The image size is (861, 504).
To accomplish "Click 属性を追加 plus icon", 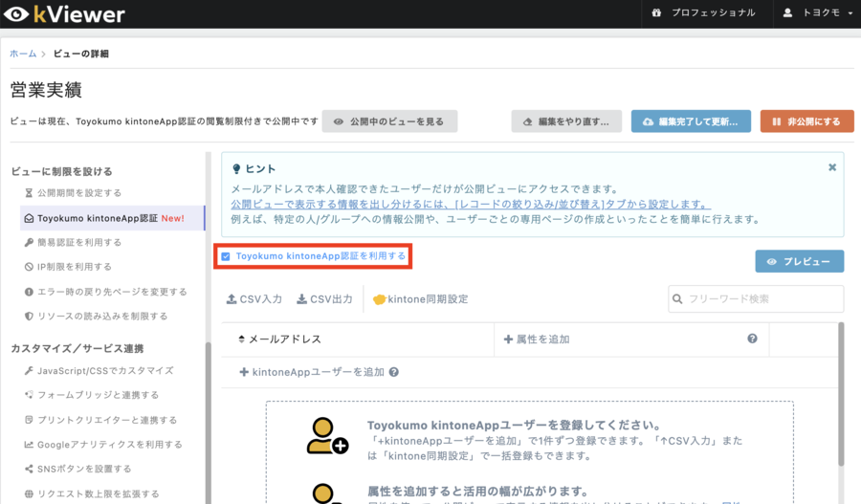I will click(x=508, y=340).
